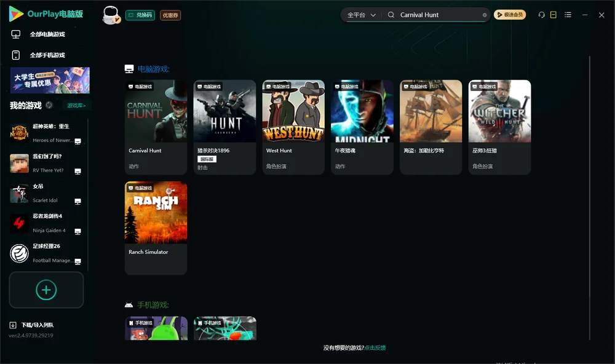Image resolution: width=615 pixels, height=364 pixels.
Task: Open Heroes of Newerth game icon
Action: (x=19, y=133)
